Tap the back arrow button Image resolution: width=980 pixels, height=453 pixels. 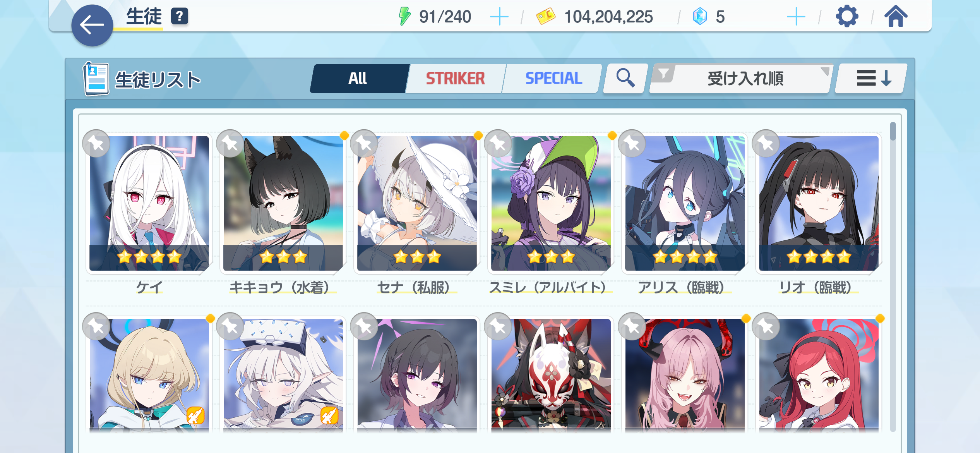pyautogui.click(x=92, y=26)
